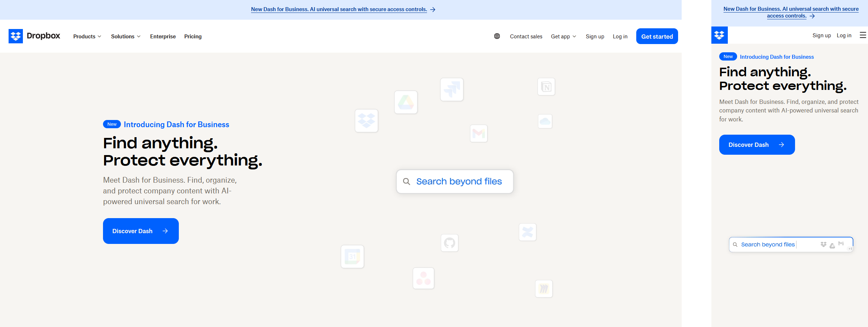The height and width of the screenshot is (327, 868).
Task: Click the cloud (OneDrive) icon tile in the hero
Action: tap(545, 121)
